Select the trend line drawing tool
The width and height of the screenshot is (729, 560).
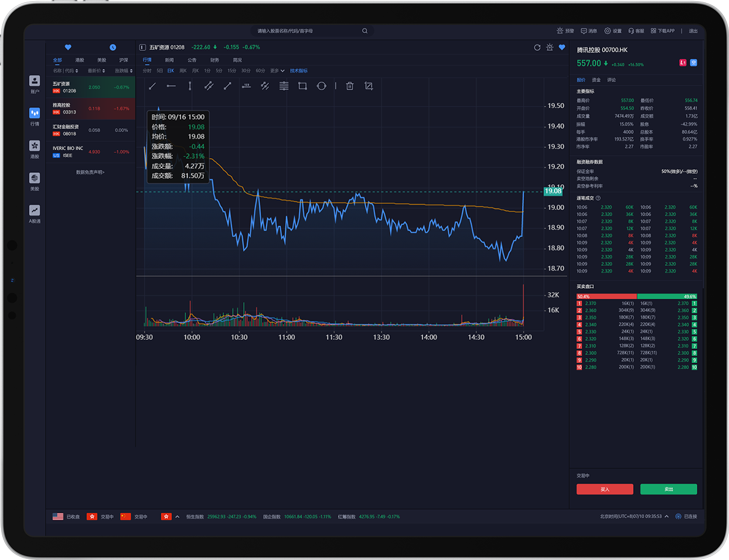152,86
